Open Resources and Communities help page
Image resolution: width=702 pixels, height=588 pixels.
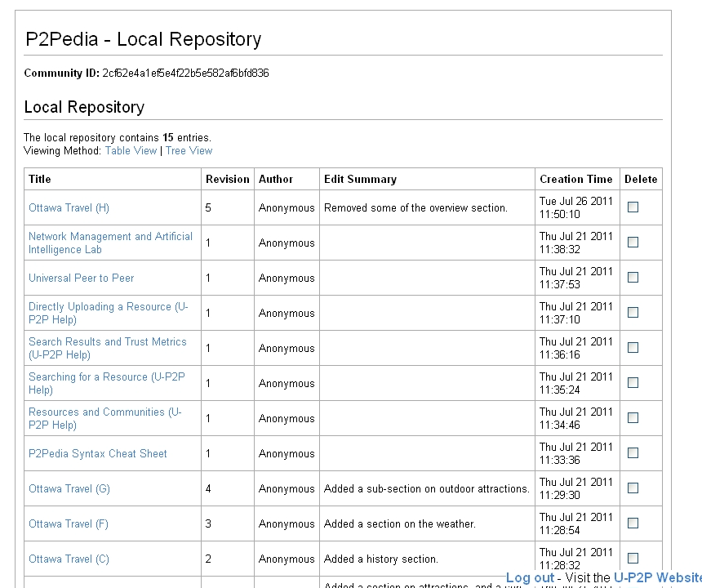(104, 412)
